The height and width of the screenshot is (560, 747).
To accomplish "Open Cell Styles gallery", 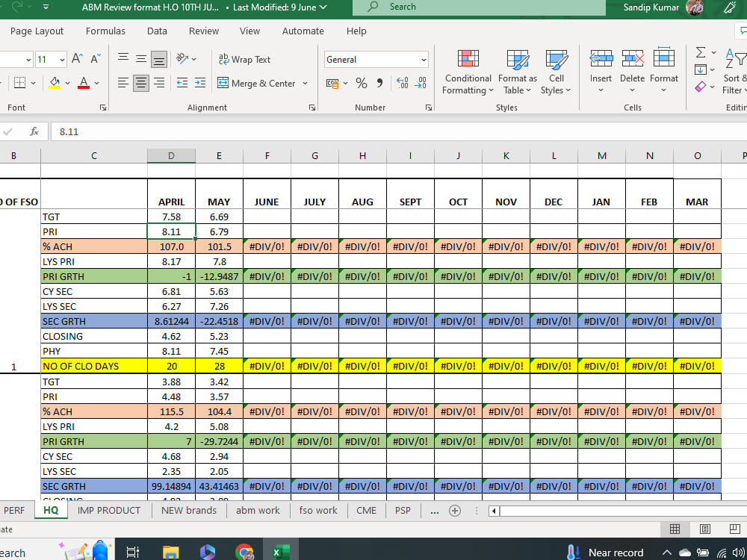I will coord(556,72).
